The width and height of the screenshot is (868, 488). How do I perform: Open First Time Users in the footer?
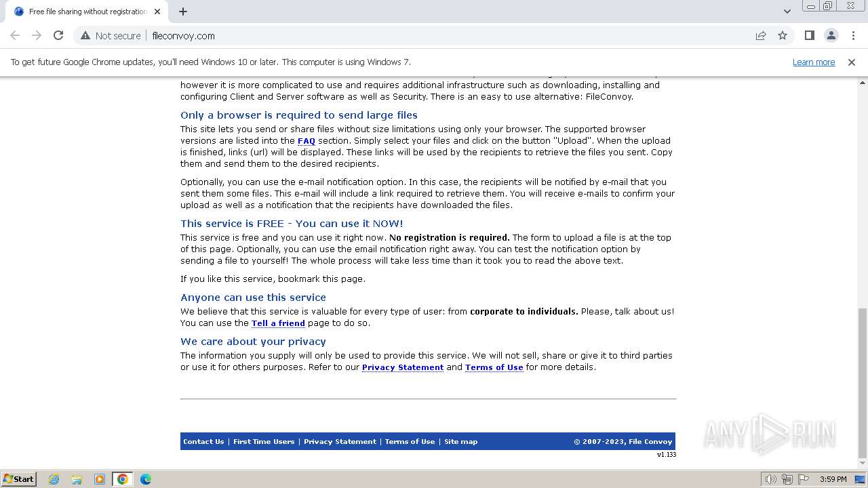pyautogui.click(x=264, y=442)
